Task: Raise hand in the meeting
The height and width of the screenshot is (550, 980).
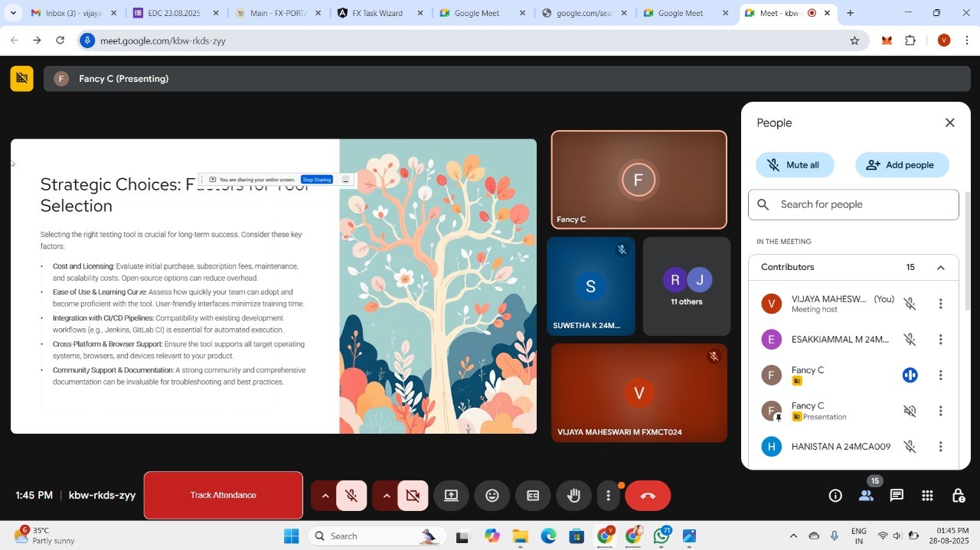Action: tap(573, 496)
